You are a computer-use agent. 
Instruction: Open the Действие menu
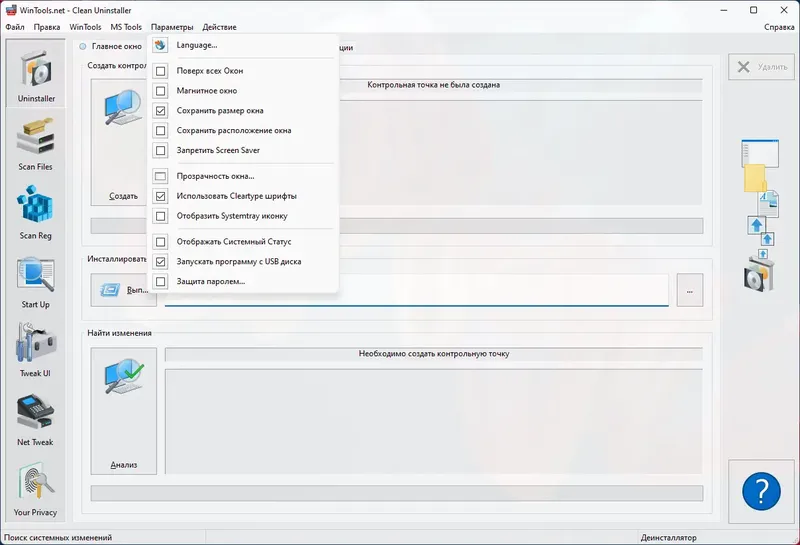(219, 27)
